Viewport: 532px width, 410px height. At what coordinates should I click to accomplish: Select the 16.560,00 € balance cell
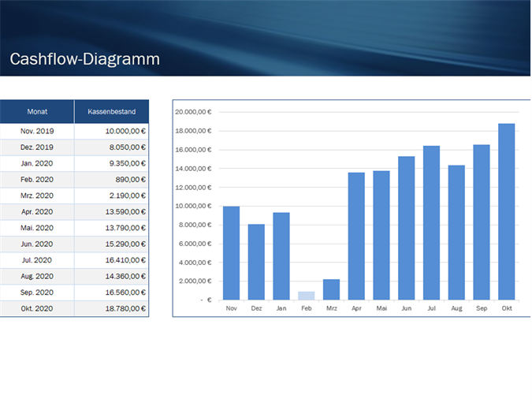coord(112,293)
